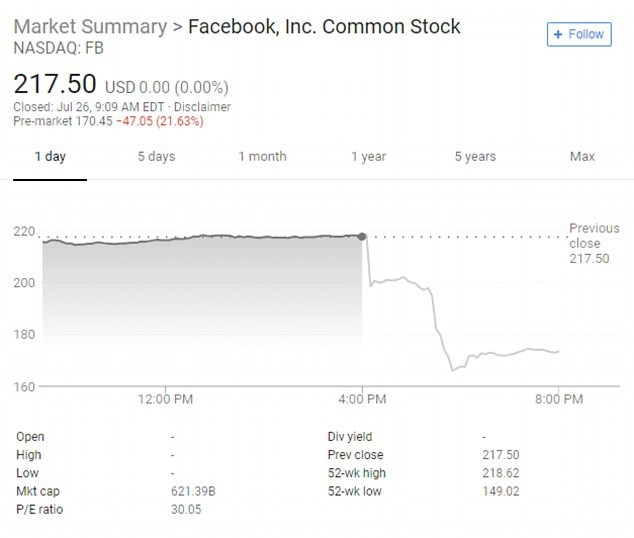Click the Mkt cap value 621.39B

click(194, 491)
